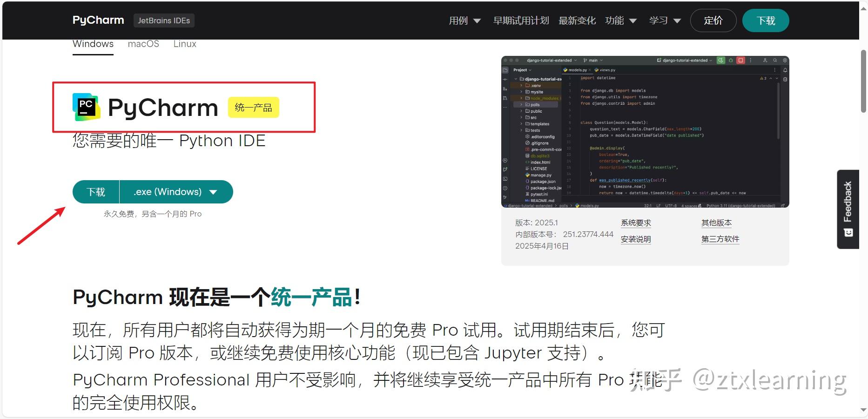Switch to the macOS tab
The height and width of the screenshot is (419, 868).
(143, 44)
